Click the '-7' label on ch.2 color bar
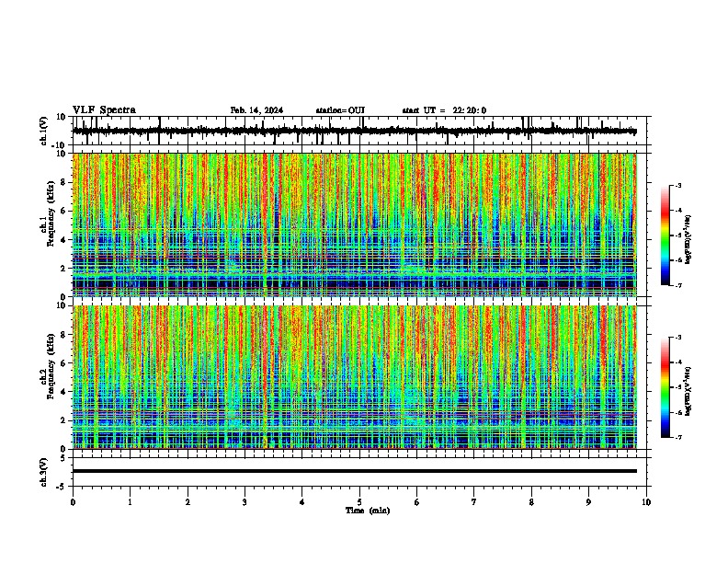The image size is (728, 563). (x=678, y=437)
